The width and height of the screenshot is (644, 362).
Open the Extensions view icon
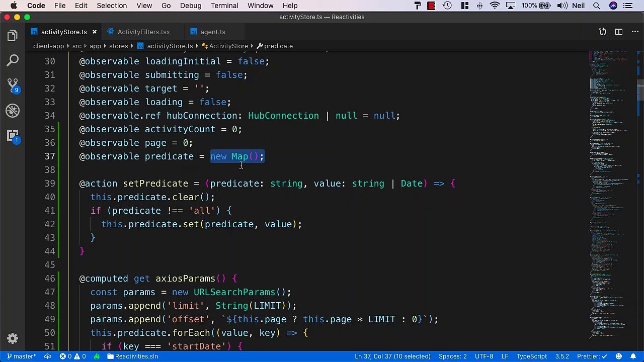[13, 136]
